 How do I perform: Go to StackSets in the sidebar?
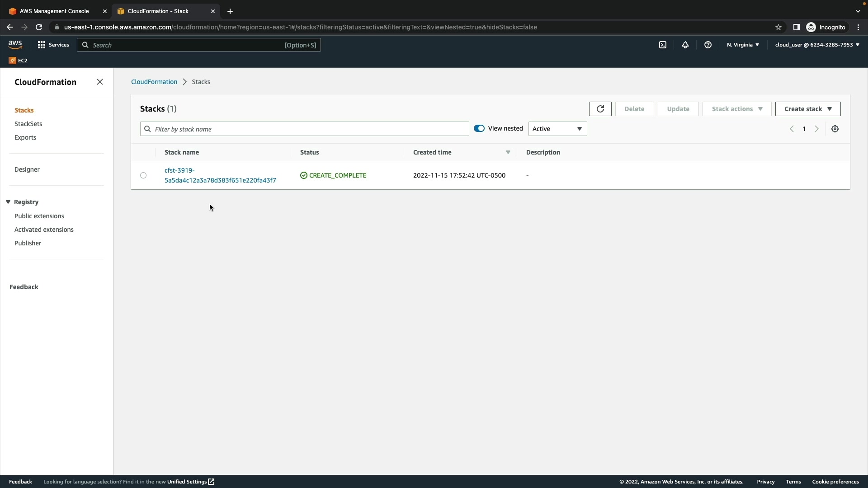click(x=28, y=124)
